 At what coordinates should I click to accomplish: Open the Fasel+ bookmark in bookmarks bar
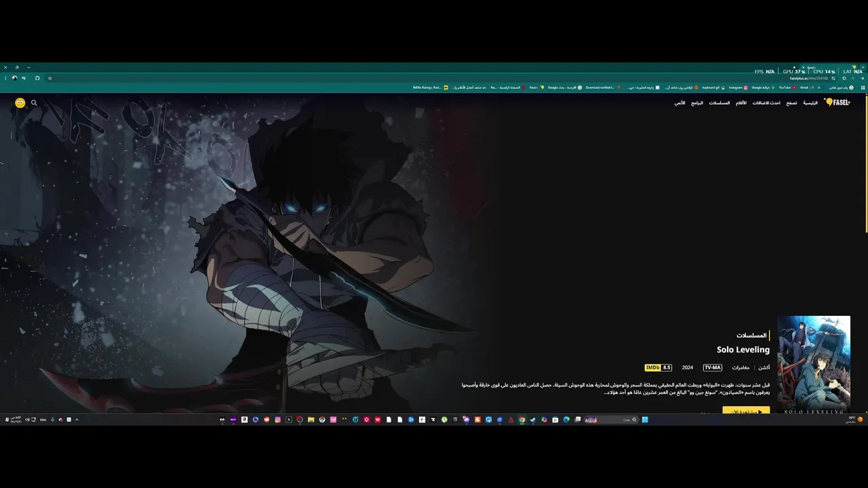[538, 87]
